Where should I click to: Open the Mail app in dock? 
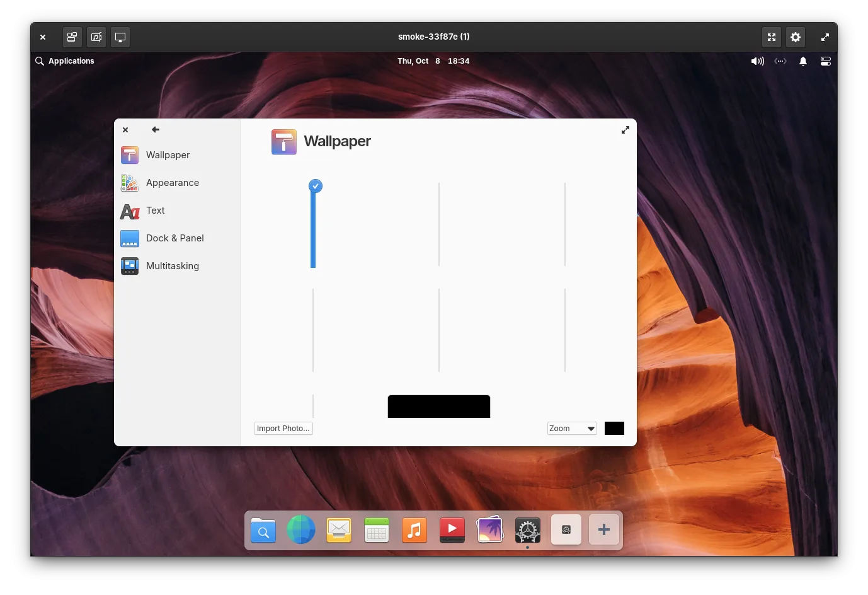click(339, 531)
